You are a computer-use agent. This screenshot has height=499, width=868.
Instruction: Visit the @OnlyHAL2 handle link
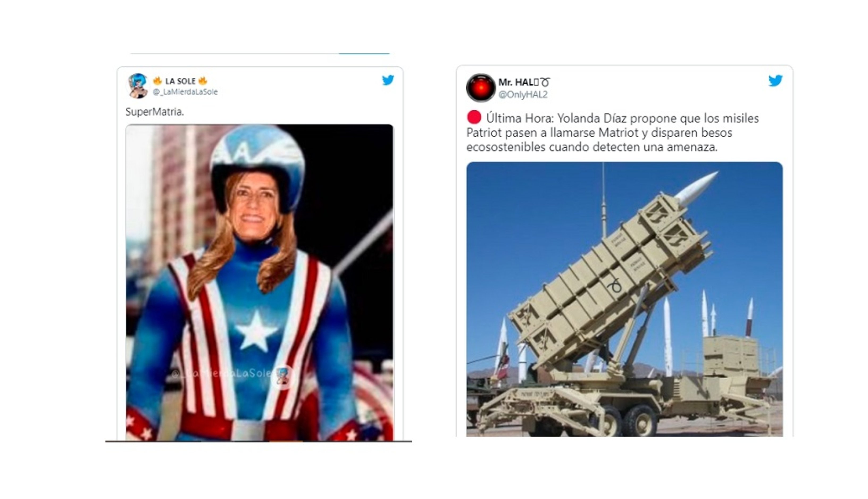click(523, 95)
